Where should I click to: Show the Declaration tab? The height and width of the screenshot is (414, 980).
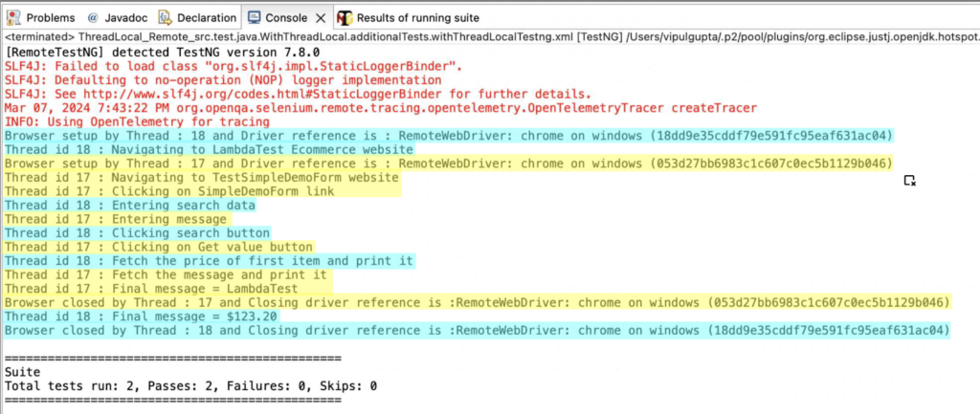click(206, 17)
